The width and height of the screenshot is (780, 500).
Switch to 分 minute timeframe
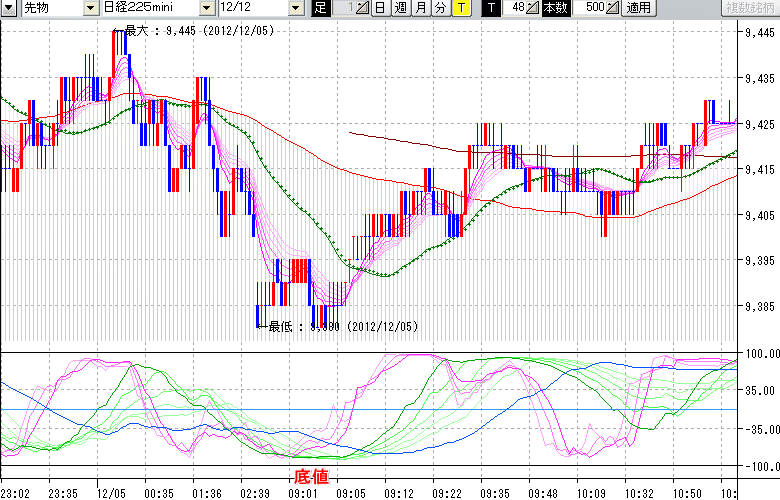pos(440,8)
